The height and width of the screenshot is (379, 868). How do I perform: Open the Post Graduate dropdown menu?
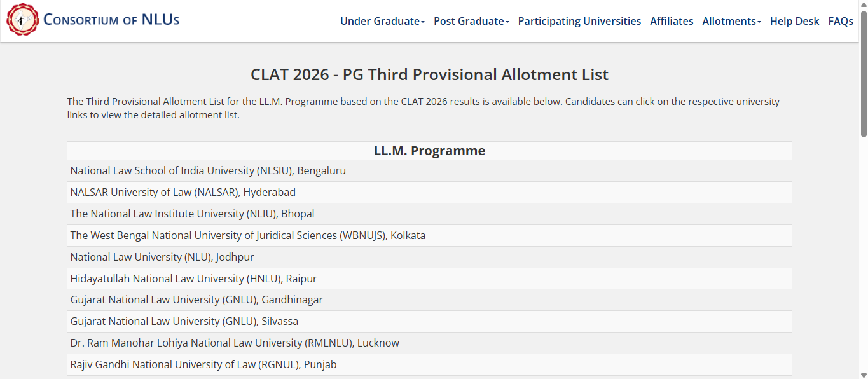point(471,21)
